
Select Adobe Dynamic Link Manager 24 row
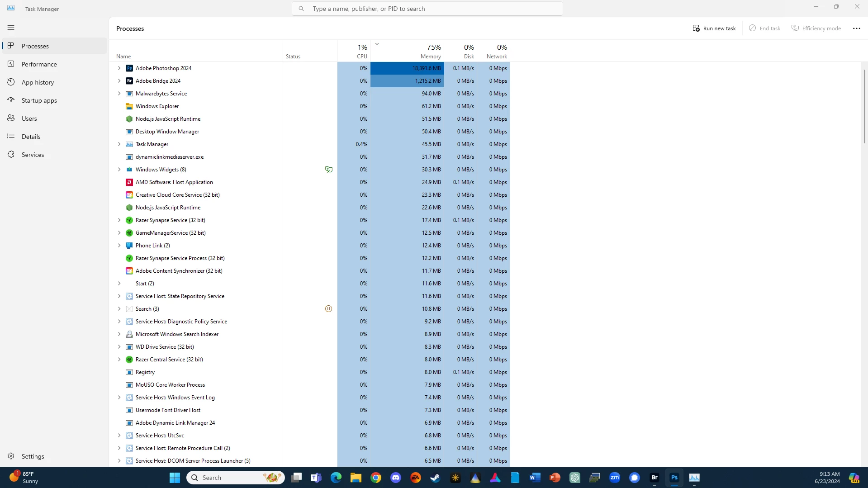pos(309,423)
